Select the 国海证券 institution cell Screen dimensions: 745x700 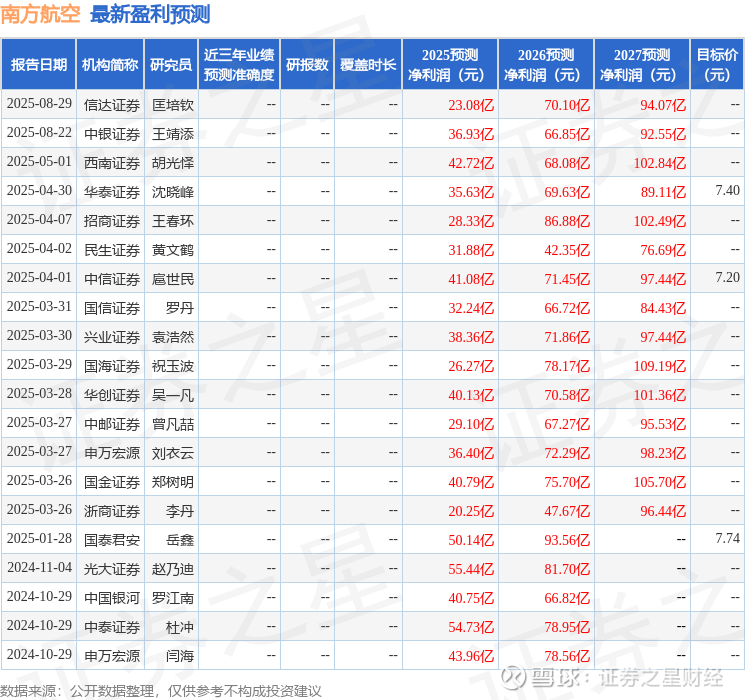click(x=112, y=365)
